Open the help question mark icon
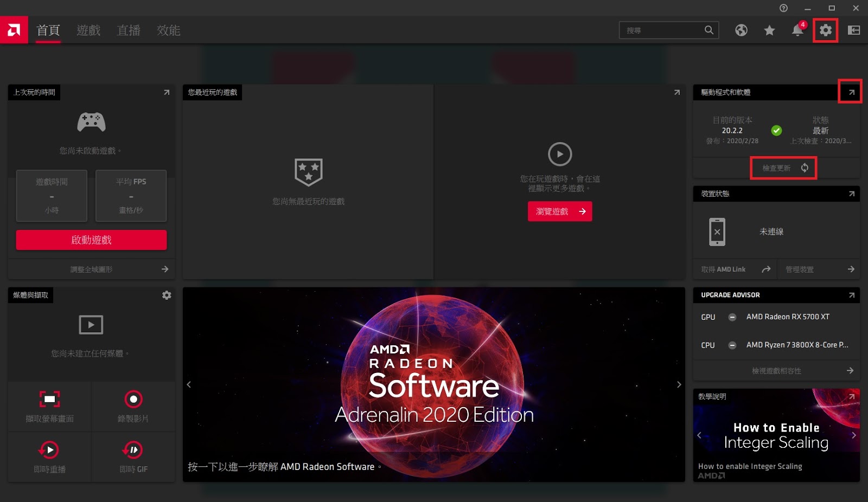Screen dimensions: 868x502 783,8
